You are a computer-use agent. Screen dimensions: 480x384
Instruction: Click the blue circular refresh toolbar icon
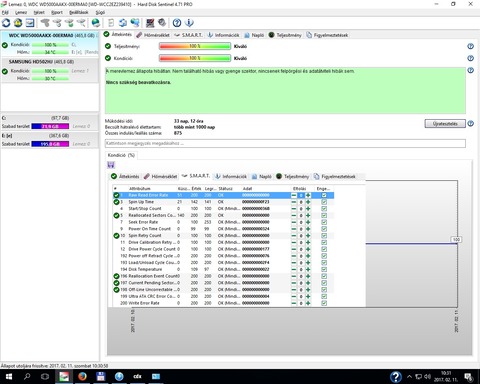6,23
